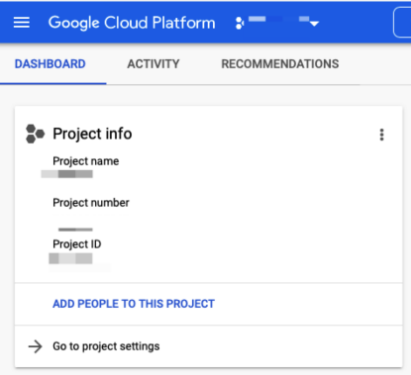Select the blurred Project ID value
The image size is (411, 375).
[x=71, y=258]
